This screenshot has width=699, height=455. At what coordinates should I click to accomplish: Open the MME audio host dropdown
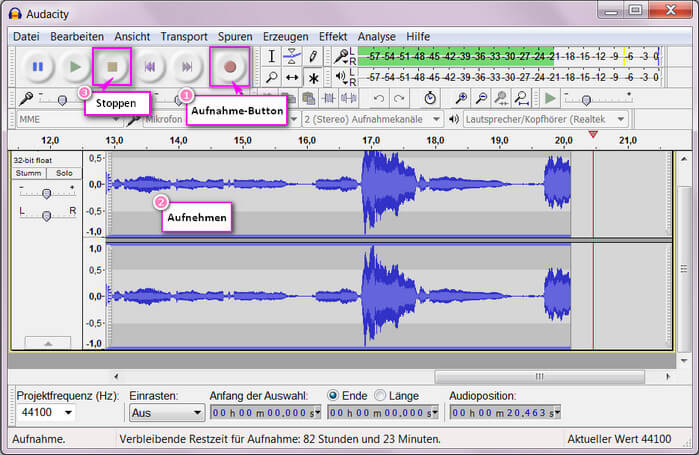coord(70,119)
